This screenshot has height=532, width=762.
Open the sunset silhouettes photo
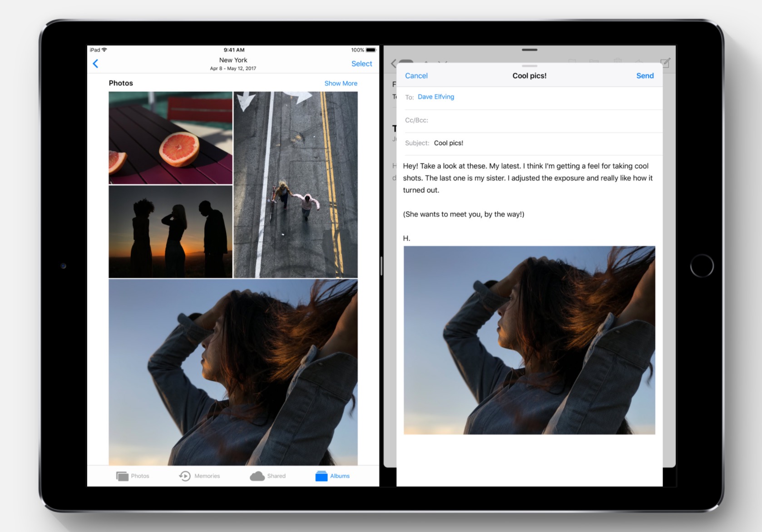click(x=170, y=232)
